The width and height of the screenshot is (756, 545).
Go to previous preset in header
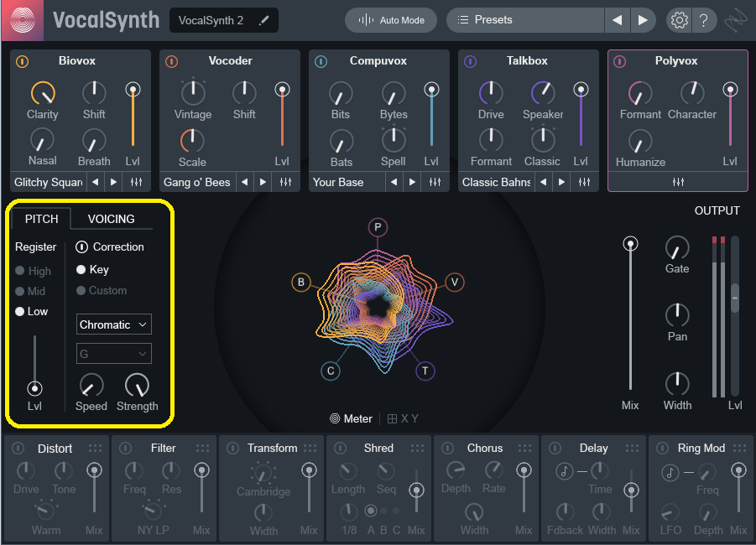point(618,20)
